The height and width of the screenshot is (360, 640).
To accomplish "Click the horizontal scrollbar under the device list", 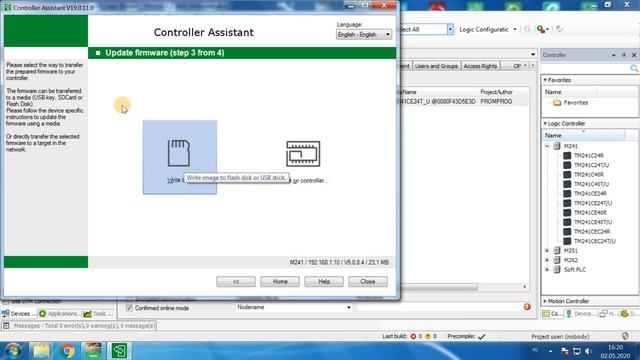I will coord(439,287).
